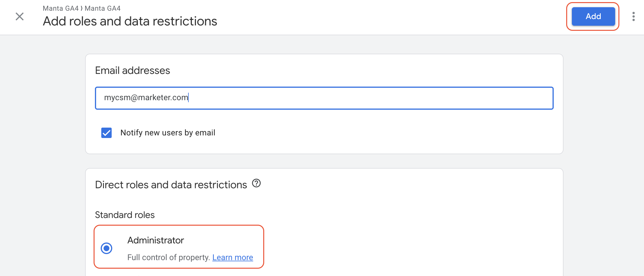The width and height of the screenshot is (644, 276).
Task: Click the typed mycsm@marketer.com email text
Action: point(146,98)
